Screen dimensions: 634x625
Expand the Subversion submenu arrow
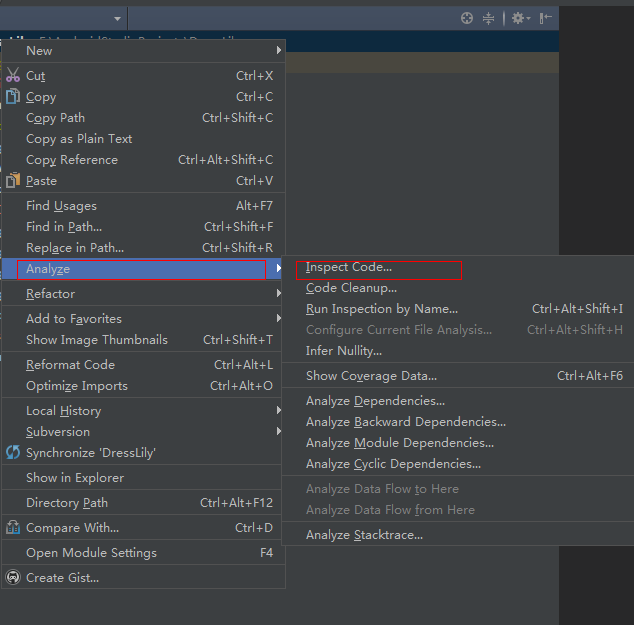(x=279, y=431)
